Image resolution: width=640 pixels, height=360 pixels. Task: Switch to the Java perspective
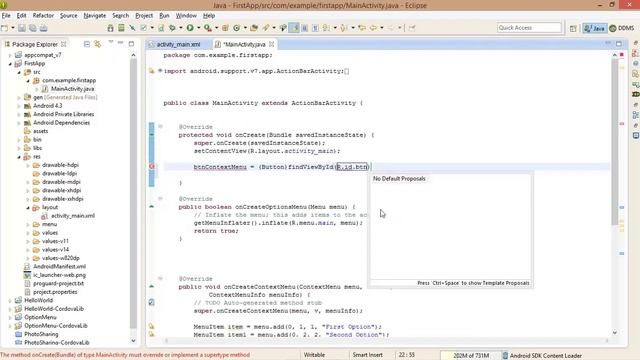(594, 28)
